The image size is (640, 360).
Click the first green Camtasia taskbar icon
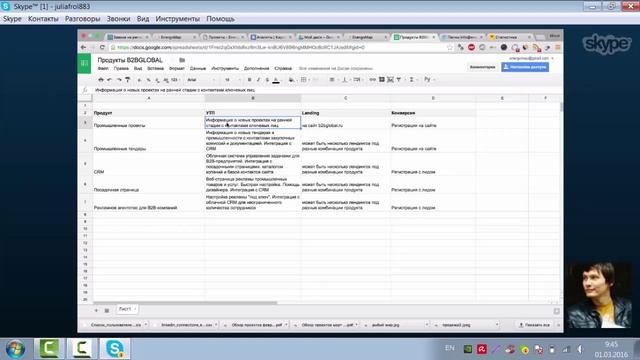(49, 349)
